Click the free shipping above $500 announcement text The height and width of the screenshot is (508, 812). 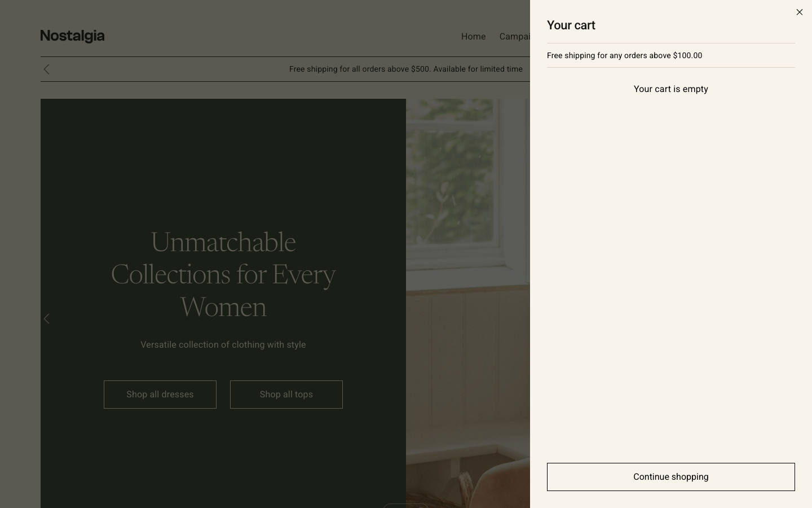click(406, 69)
